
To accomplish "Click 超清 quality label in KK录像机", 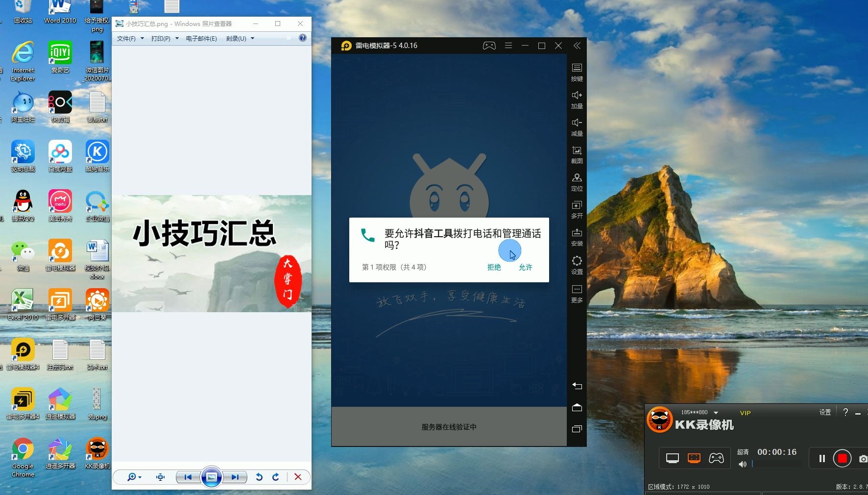I will 743,452.
